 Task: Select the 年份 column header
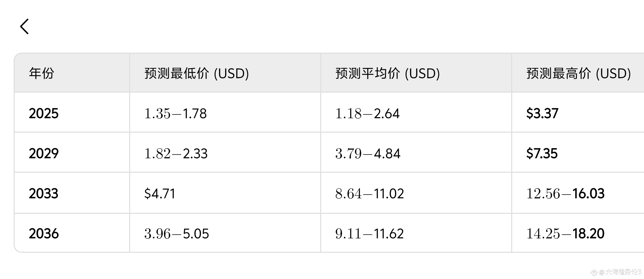(x=42, y=73)
